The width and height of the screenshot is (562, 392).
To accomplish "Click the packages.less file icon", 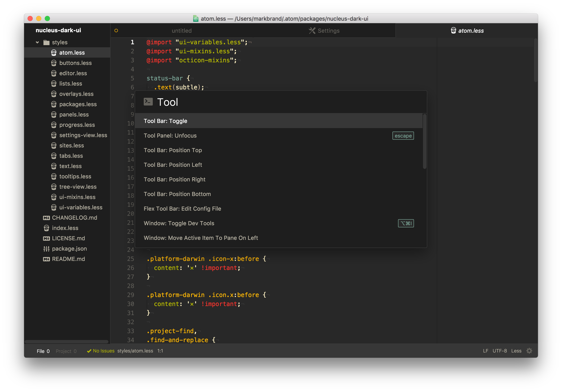I will click(54, 104).
